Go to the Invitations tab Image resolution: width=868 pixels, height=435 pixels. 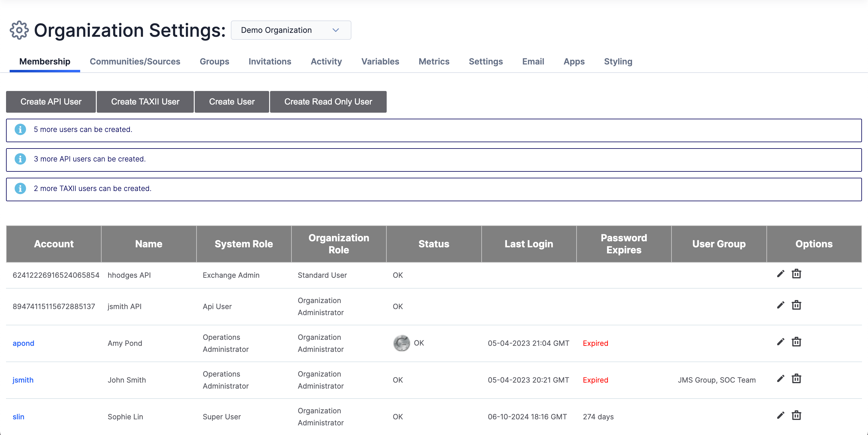[270, 62]
